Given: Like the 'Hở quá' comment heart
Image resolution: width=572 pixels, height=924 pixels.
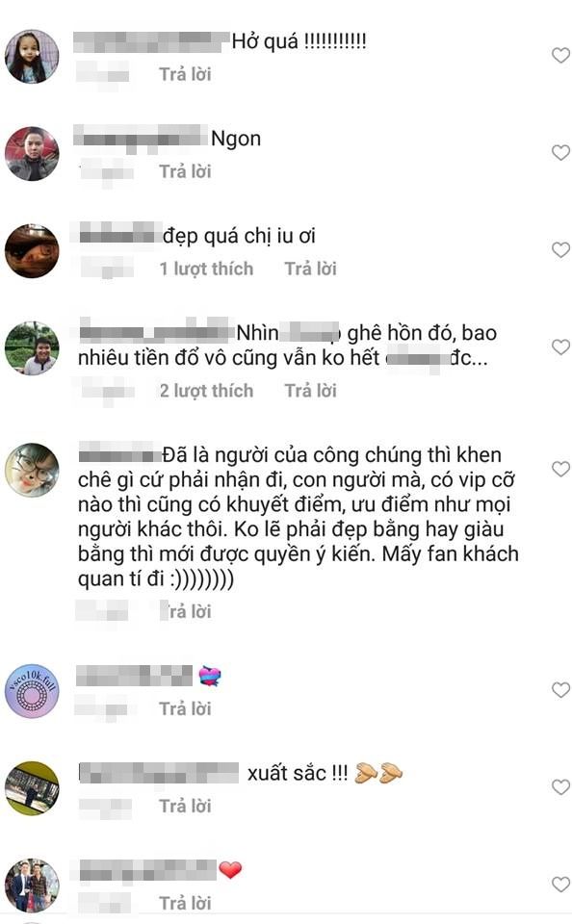Looking at the screenshot, I should pyautogui.click(x=560, y=56).
